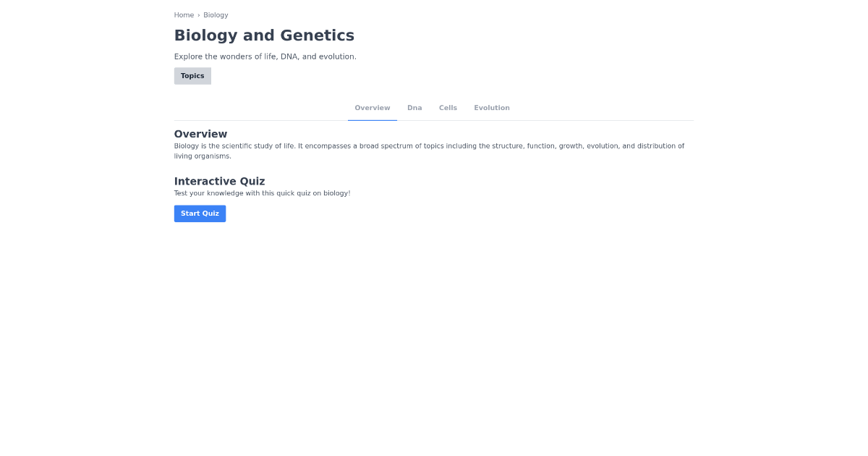Open the Dna topic section
Image resolution: width=868 pixels, height=456 pixels.
pyautogui.click(x=414, y=107)
